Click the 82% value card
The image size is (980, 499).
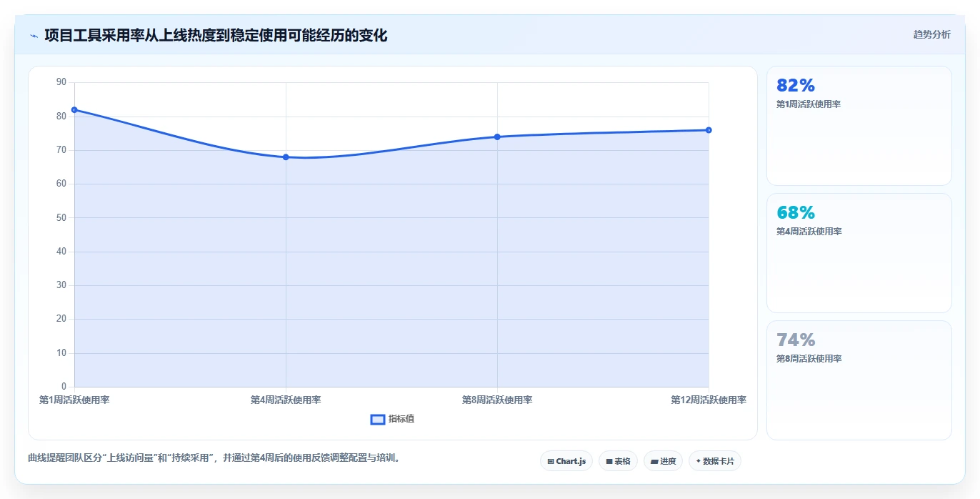click(x=859, y=126)
